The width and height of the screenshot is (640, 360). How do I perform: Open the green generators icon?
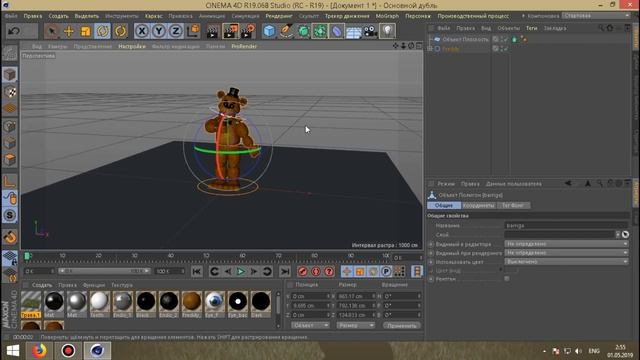tap(303, 31)
